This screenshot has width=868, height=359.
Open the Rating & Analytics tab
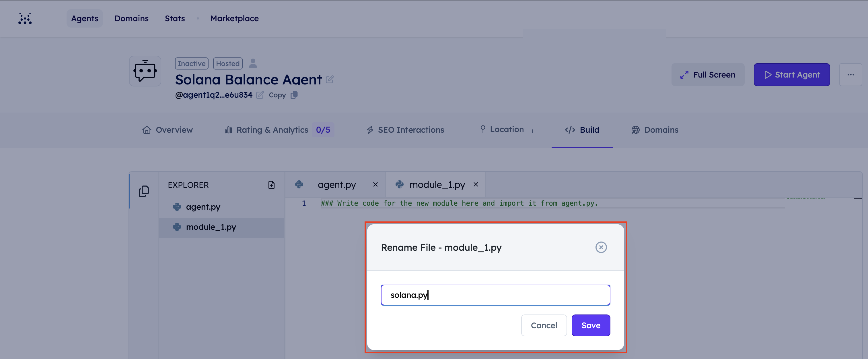[272, 130]
